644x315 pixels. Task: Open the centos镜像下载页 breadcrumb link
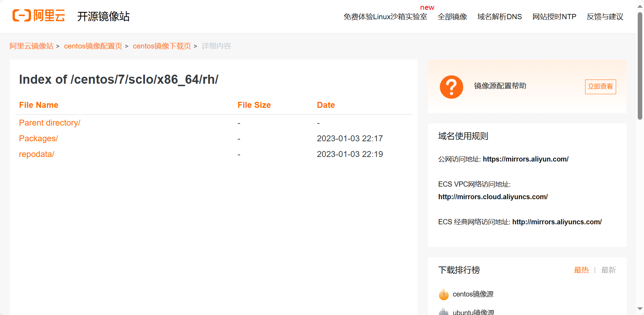tap(162, 46)
